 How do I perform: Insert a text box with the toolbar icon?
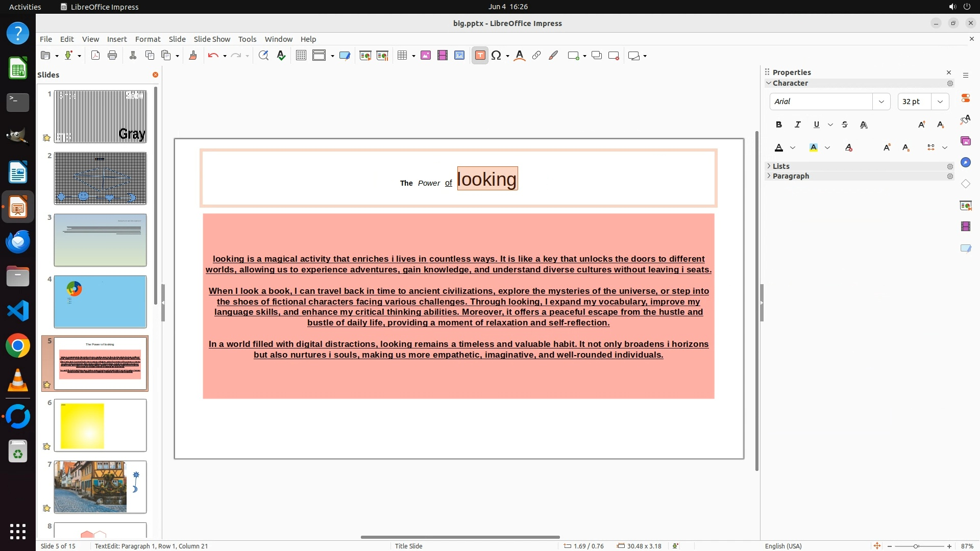tap(480, 56)
